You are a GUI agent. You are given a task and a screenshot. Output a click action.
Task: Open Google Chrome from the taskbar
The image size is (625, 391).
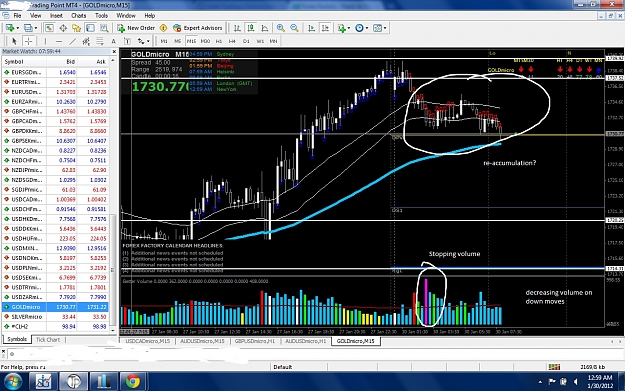133,381
